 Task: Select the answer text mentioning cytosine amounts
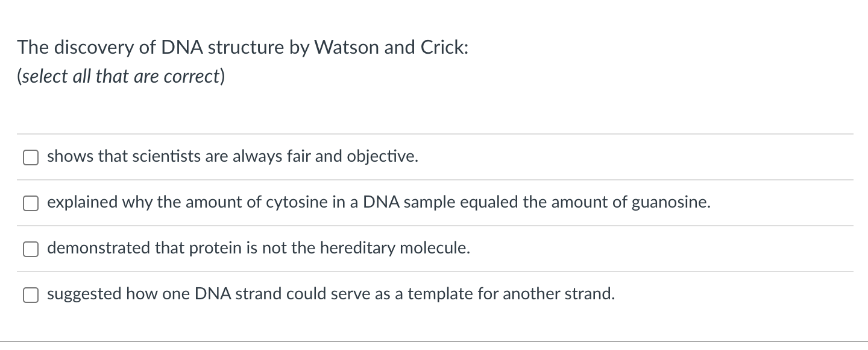(379, 203)
